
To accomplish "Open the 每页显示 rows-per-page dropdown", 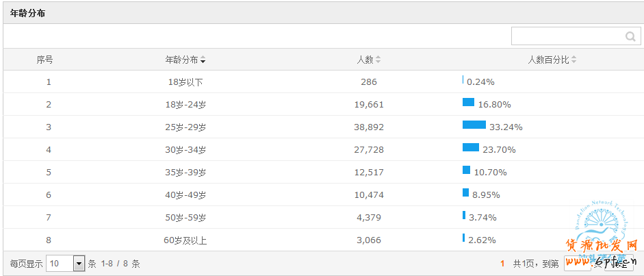I will pyautogui.click(x=79, y=264).
